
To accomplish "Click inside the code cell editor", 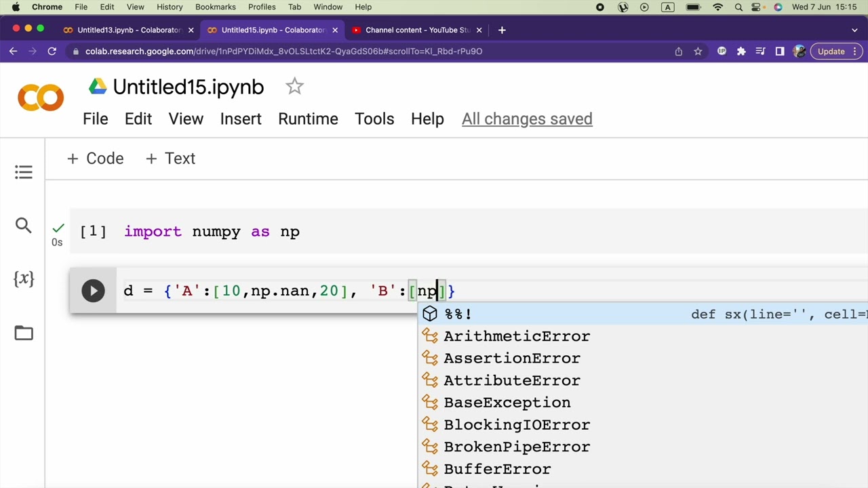I will pos(492,291).
